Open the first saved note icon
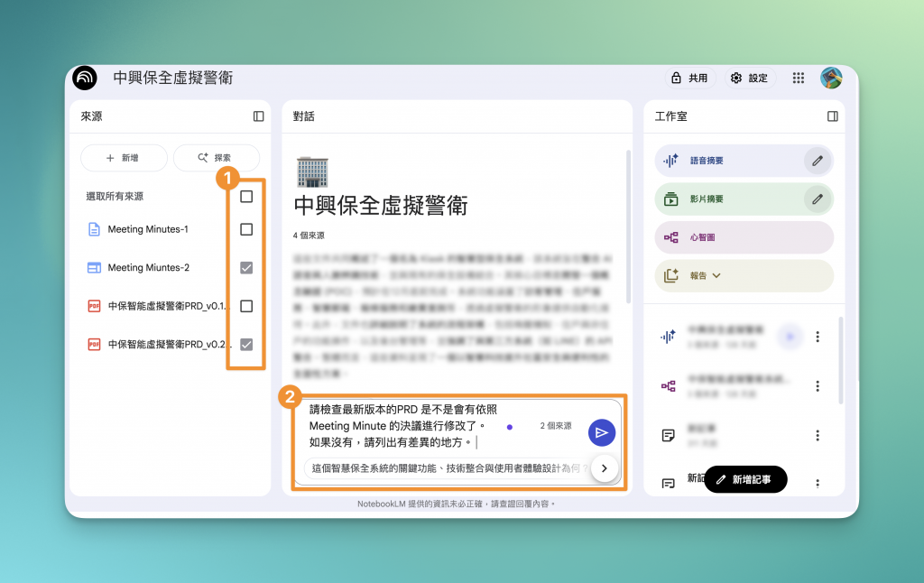This screenshot has height=583, width=924. click(x=669, y=436)
